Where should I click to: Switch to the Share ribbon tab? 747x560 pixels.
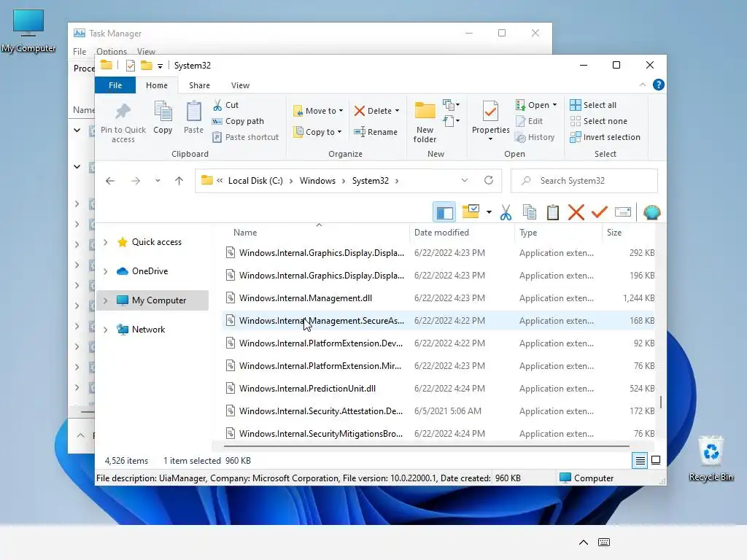click(x=199, y=85)
